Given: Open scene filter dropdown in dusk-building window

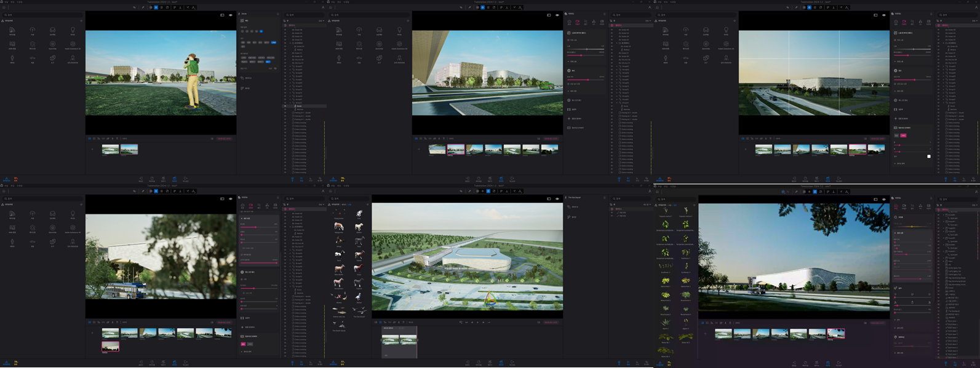Looking at the screenshot, I should (974, 205).
